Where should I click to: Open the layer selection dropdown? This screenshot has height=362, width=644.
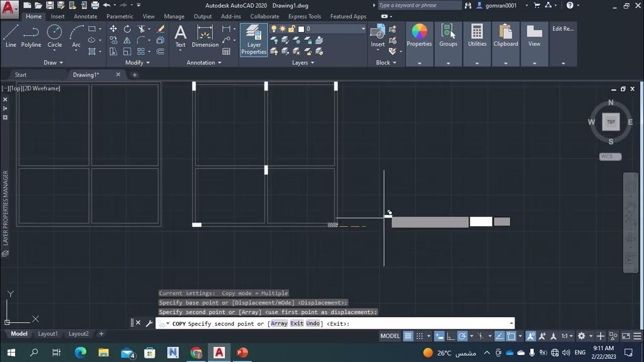point(363,29)
